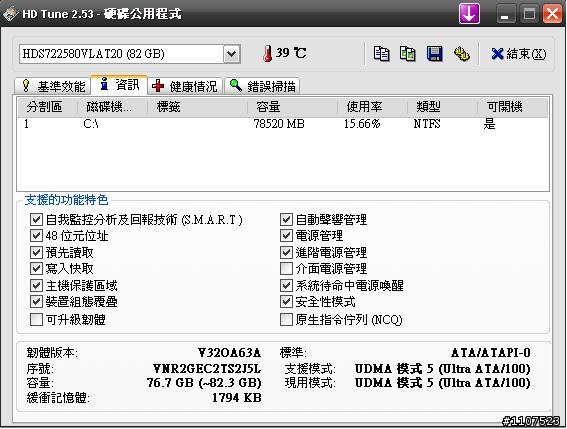This screenshot has width=567, height=429.
Task: Click the 39 °C temperature reading
Action: [291, 53]
